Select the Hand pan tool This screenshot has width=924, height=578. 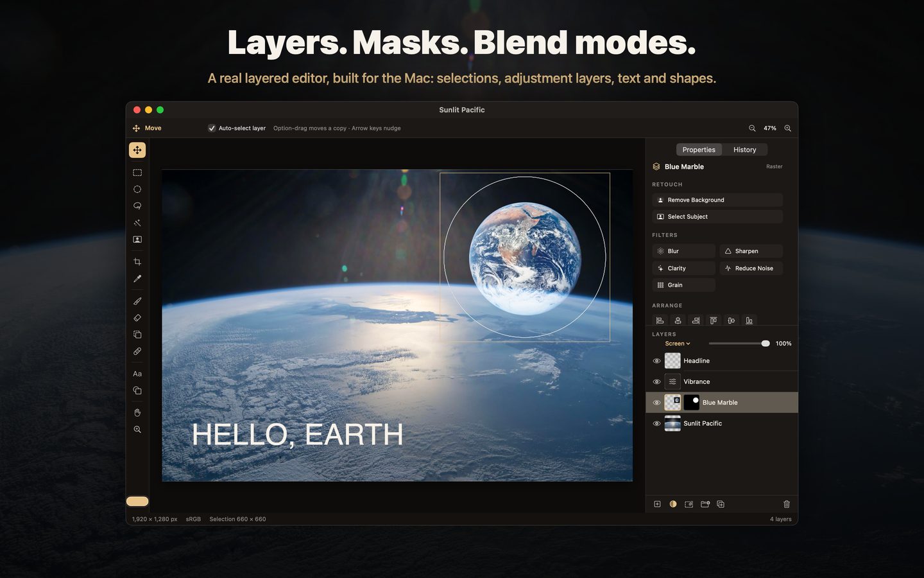[x=137, y=413]
